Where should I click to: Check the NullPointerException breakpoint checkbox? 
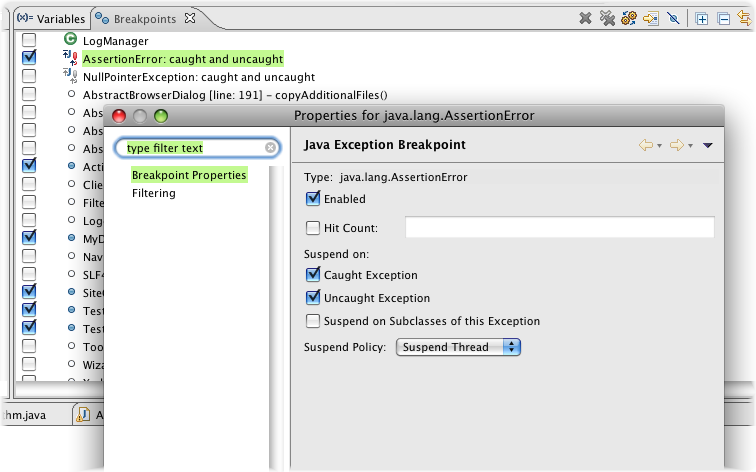tap(29, 76)
